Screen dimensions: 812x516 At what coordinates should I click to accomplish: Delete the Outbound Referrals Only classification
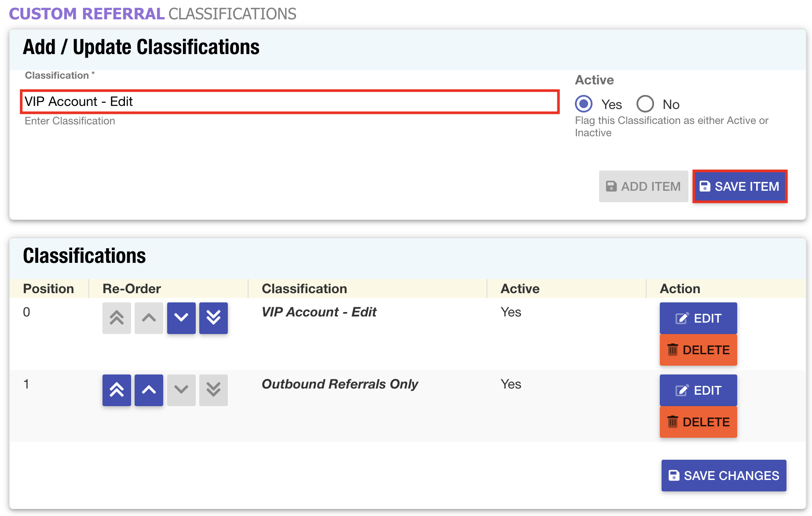point(698,422)
